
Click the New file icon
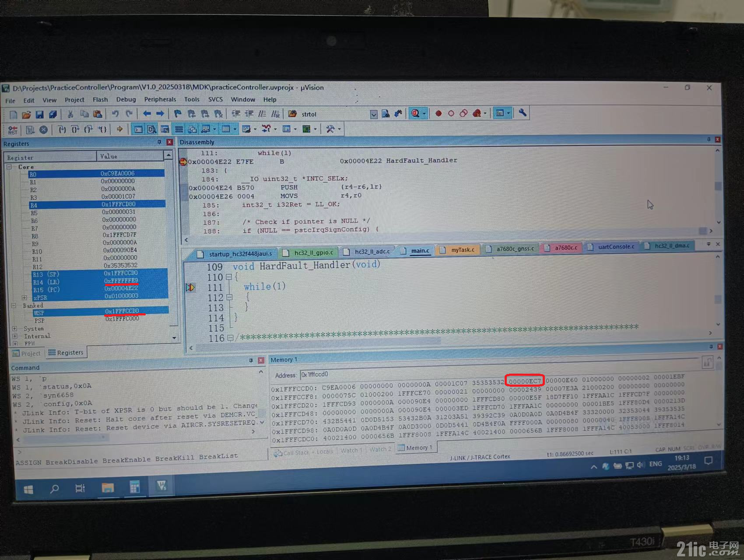[14, 115]
